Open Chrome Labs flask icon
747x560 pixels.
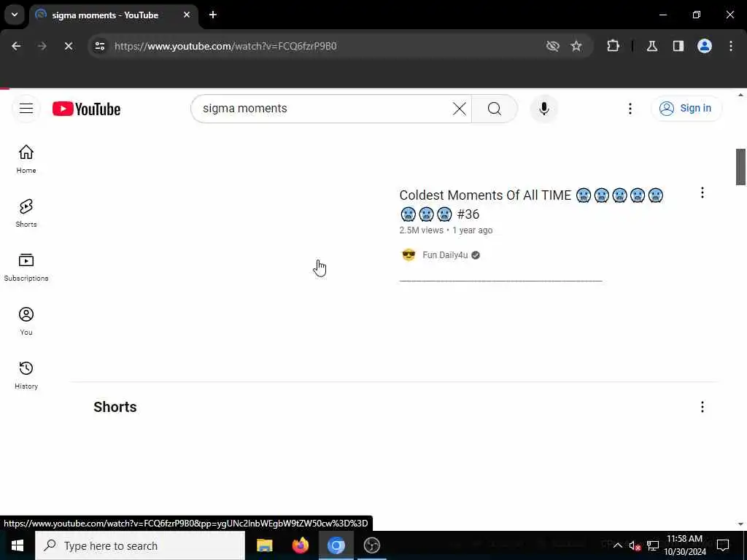point(652,46)
